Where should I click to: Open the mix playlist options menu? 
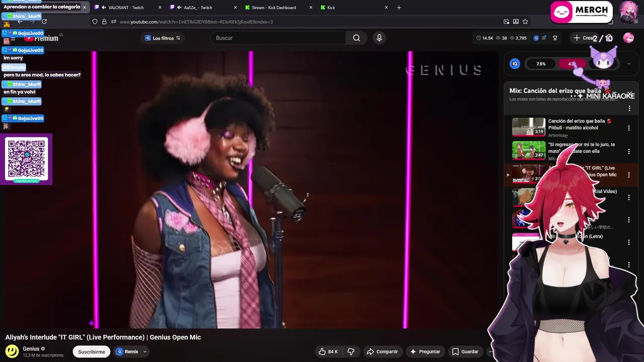tap(629, 109)
